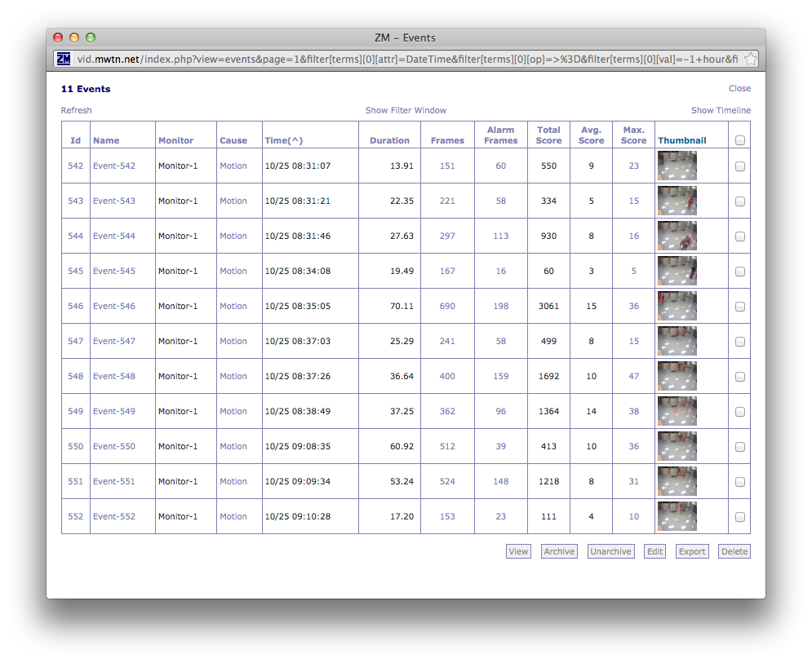Screen dimensions: 812x663
Task: Check the box for Event-543
Action: coord(740,201)
